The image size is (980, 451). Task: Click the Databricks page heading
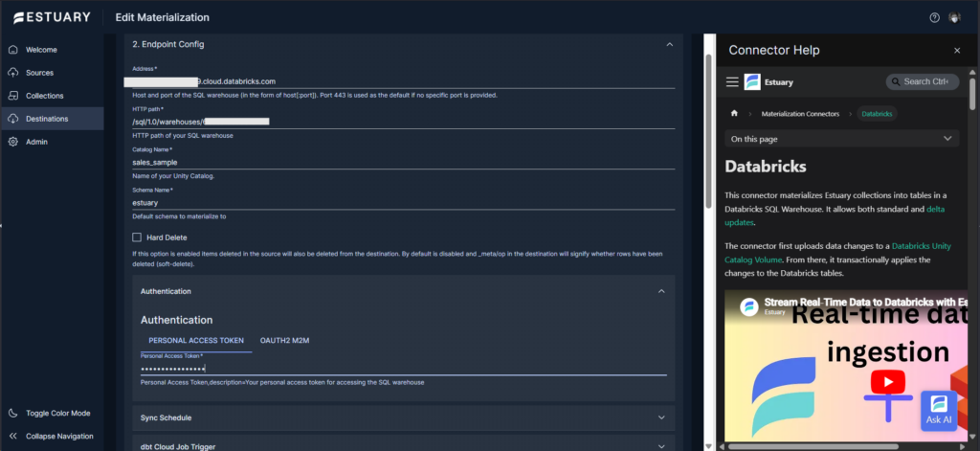pyautogui.click(x=766, y=167)
